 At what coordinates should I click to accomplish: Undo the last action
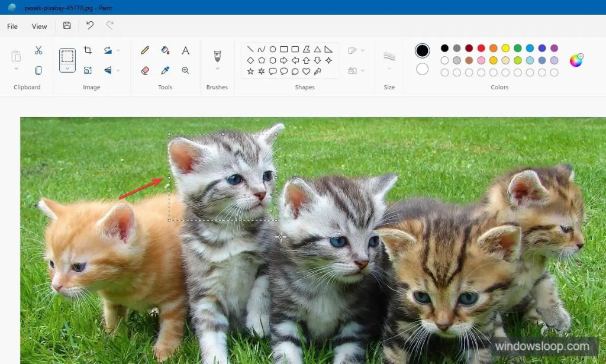tap(90, 25)
